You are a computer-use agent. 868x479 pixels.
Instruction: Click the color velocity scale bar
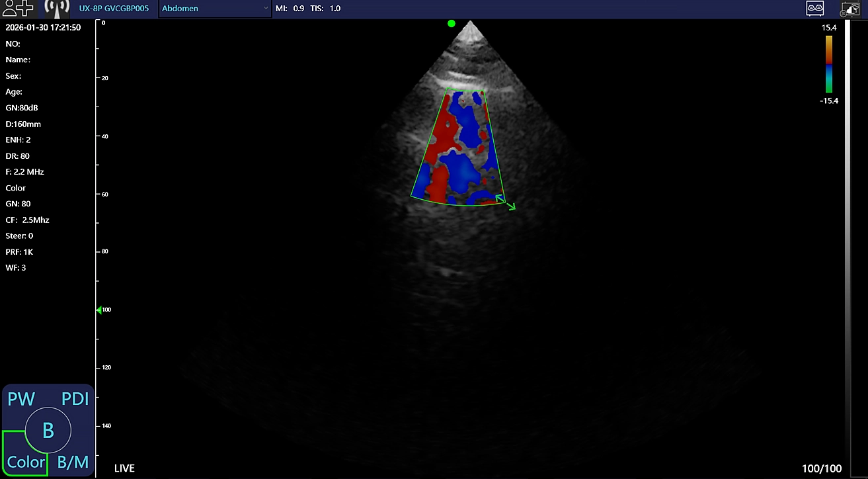coord(829,64)
